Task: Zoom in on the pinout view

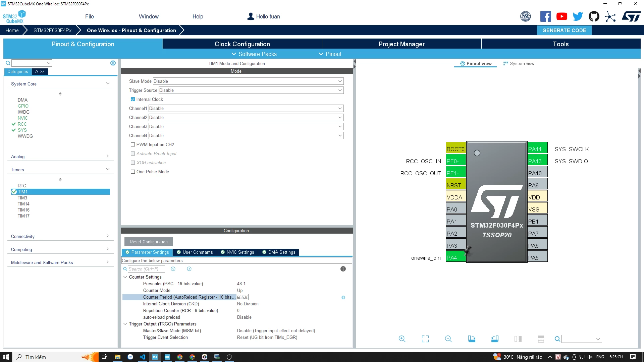Action: point(402,339)
